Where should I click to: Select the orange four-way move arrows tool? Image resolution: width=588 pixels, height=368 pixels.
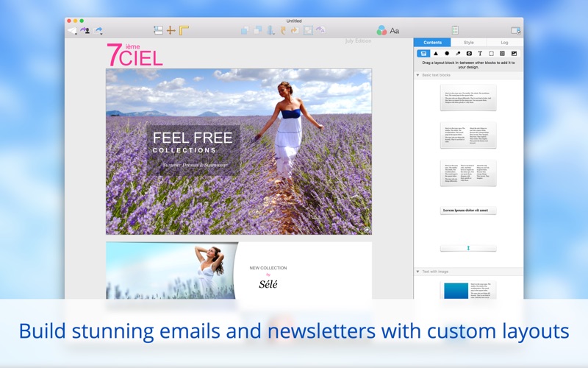click(x=171, y=30)
